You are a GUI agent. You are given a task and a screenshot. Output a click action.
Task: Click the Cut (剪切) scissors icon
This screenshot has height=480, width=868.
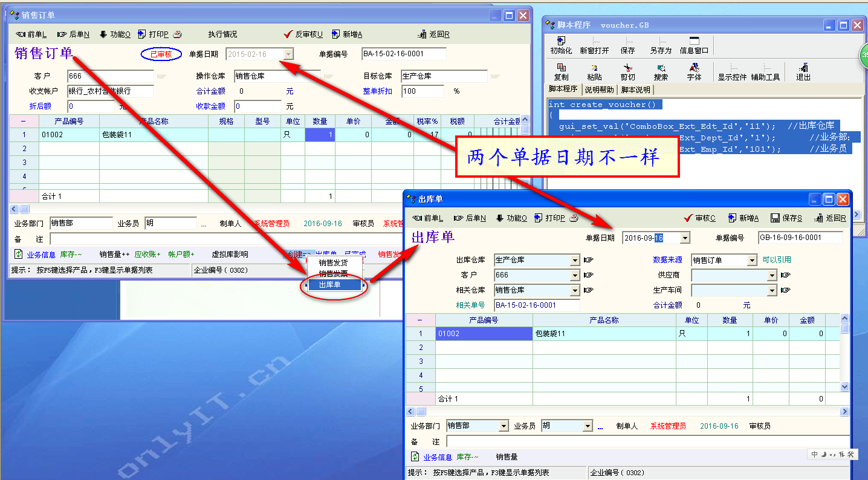pyautogui.click(x=627, y=68)
